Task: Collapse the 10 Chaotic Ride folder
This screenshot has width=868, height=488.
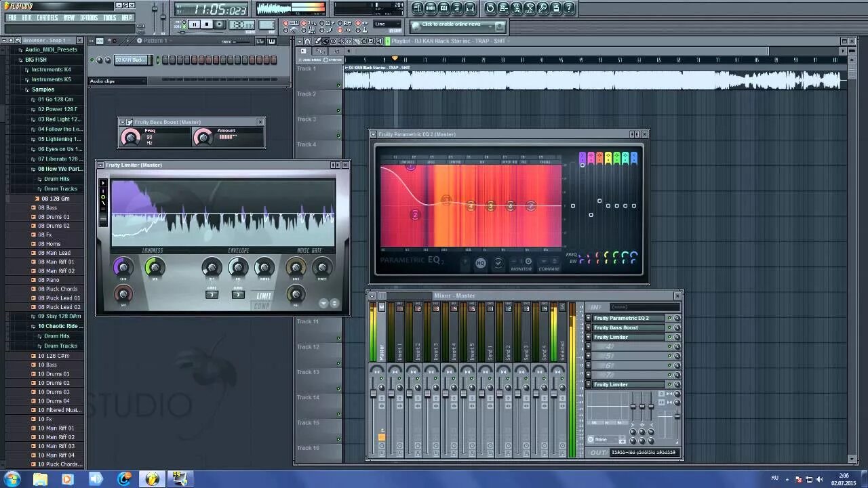Action: (59, 326)
